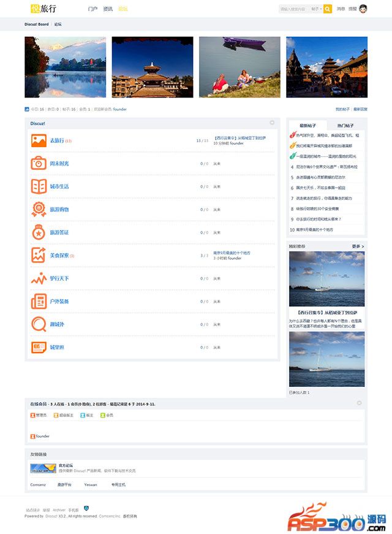Viewport: 392px width, 534px height.
Task: Open the 最新回复 link
Action: 360,109
